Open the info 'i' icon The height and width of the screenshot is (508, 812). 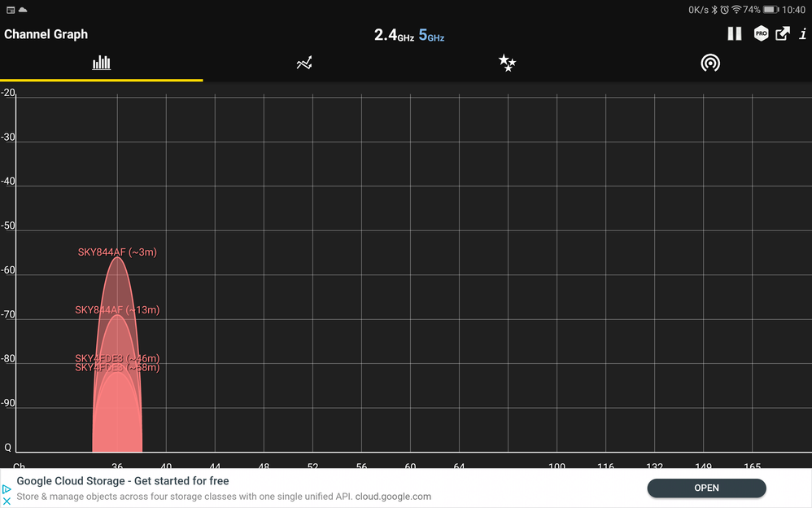click(x=801, y=33)
